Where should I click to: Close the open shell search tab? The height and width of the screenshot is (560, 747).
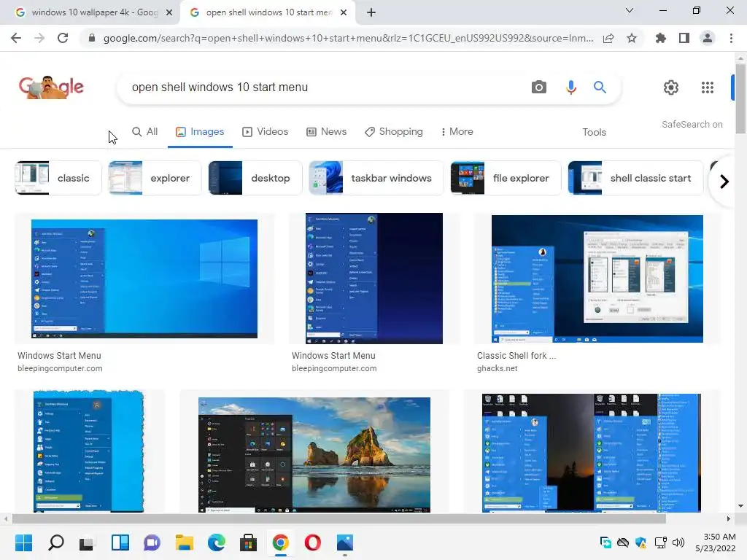(344, 12)
